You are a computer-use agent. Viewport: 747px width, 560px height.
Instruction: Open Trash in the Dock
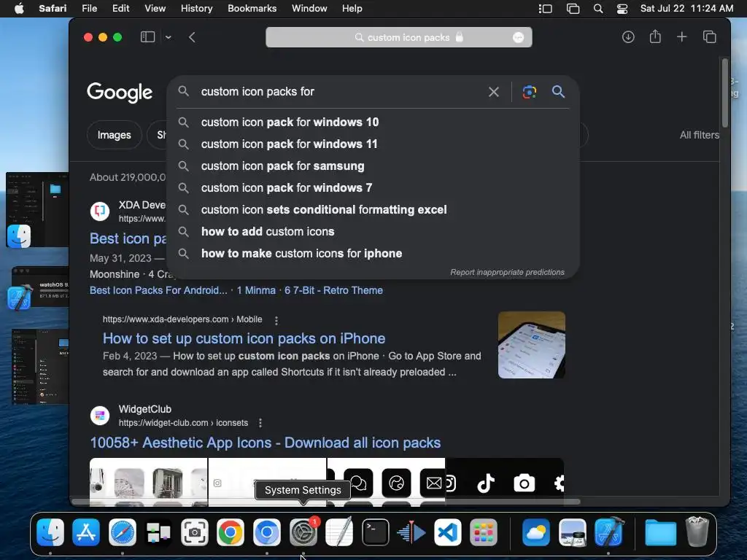697,532
